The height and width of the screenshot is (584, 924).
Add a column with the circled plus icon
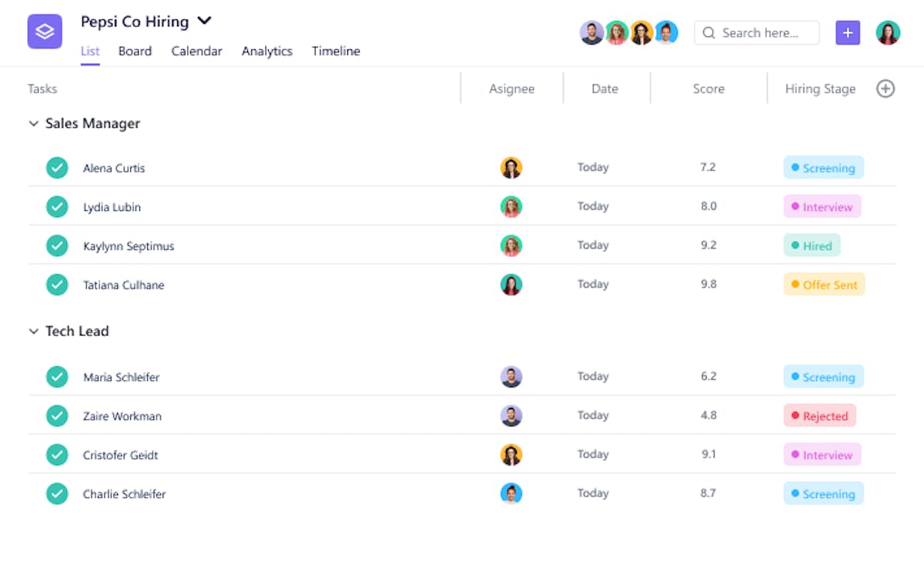pos(885,88)
